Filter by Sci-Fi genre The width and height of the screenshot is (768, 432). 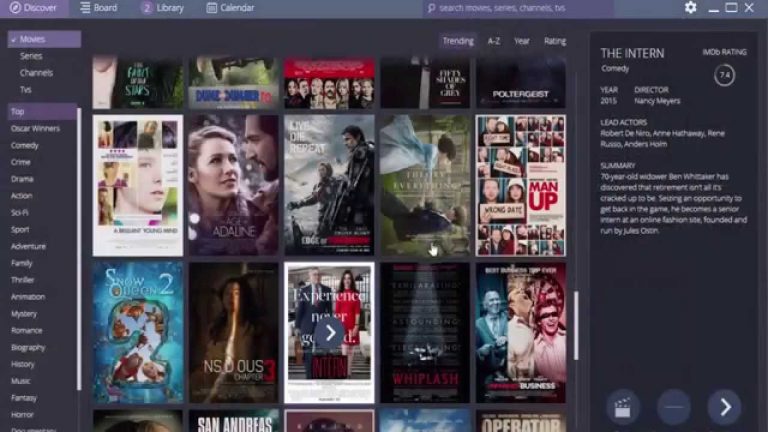point(20,213)
